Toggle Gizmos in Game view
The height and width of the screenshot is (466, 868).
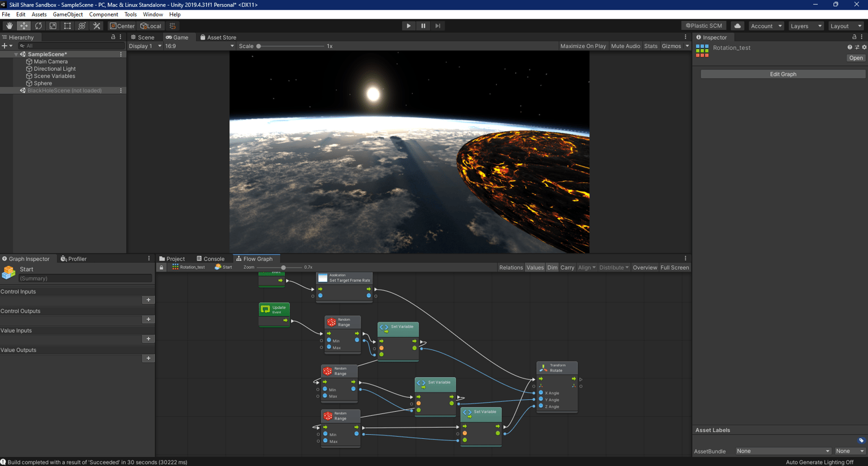[x=671, y=46]
